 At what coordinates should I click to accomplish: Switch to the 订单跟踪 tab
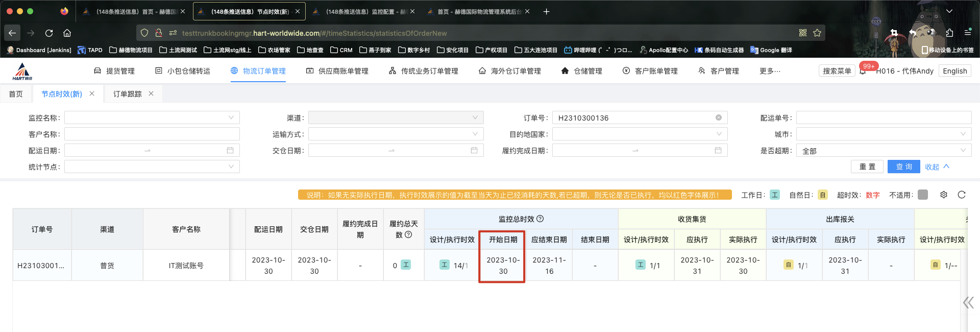pyautogui.click(x=127, y=94)
